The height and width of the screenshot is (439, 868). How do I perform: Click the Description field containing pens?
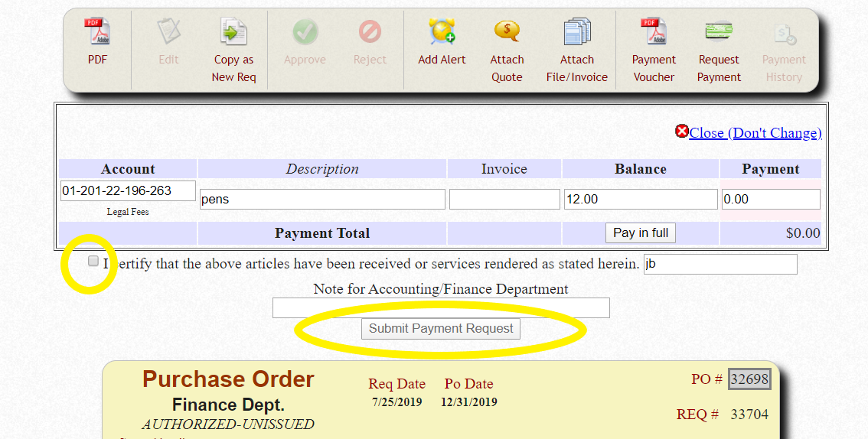(322, 199)
